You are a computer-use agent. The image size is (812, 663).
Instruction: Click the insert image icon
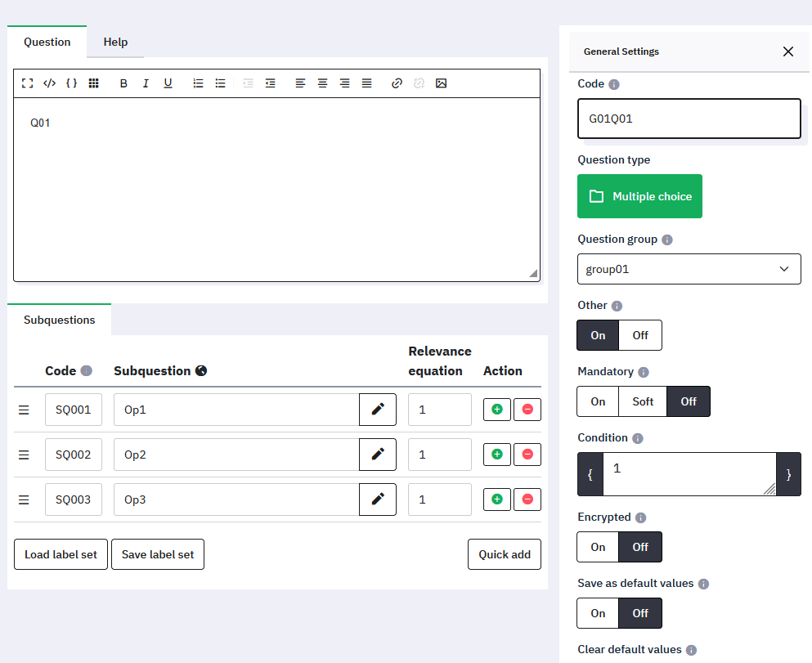tap(441, 83)
